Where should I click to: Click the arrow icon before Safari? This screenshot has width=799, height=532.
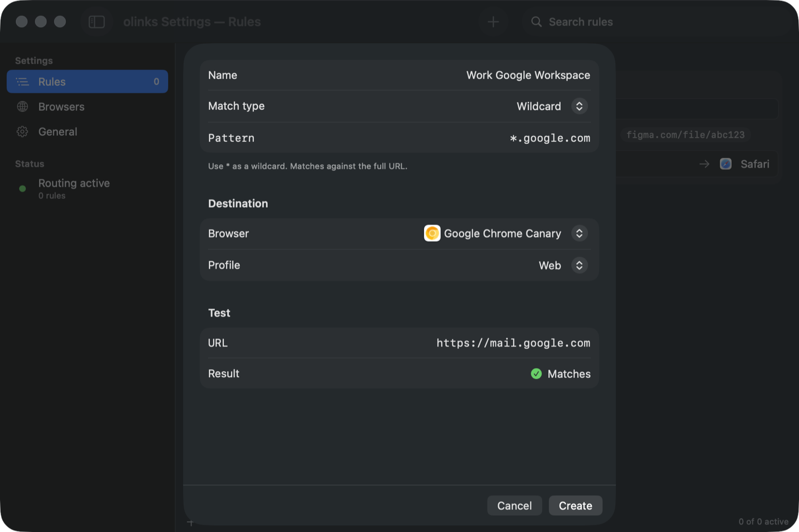(704, 164)
